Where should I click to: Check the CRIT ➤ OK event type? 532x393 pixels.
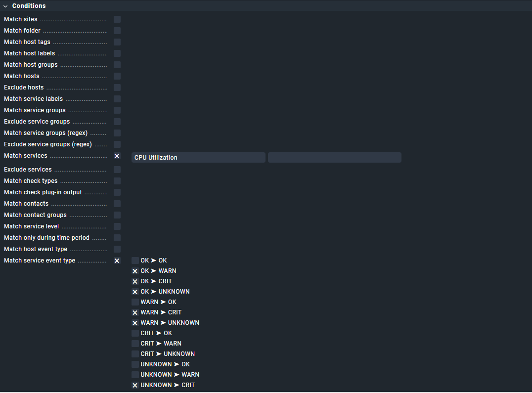pyautogui.click(x=135, y=333)
